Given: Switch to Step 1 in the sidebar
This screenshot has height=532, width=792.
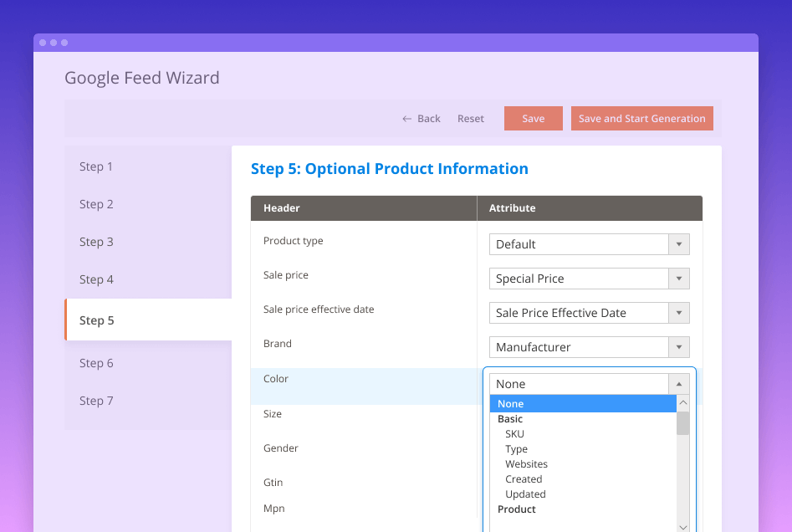Looking at the screenshot, I should click(x=95, y=166).
